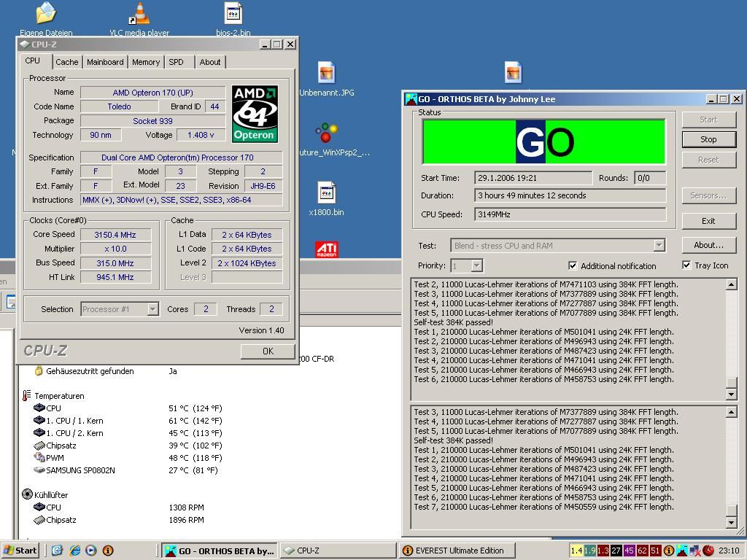Click the Core Speed 3150.4 MHz value

click(x=115, y=235)
